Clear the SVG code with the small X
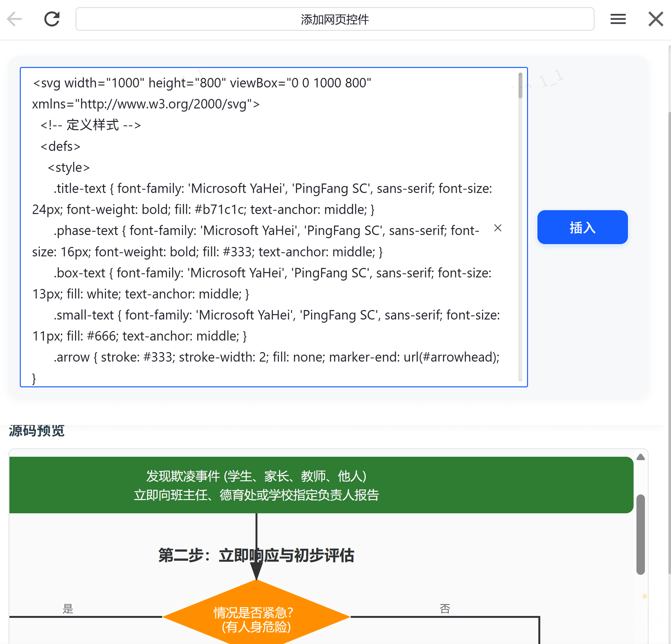Viewport: 671px width, 644px height. click(x=498, y=228)
